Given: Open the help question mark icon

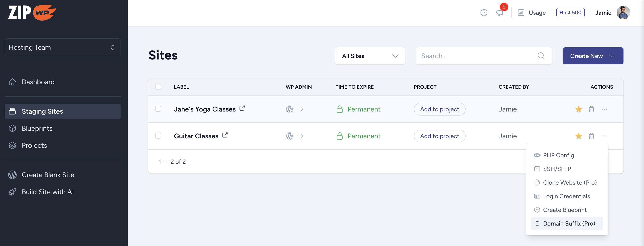Looking at the screenshot, I should coord(484,13).
